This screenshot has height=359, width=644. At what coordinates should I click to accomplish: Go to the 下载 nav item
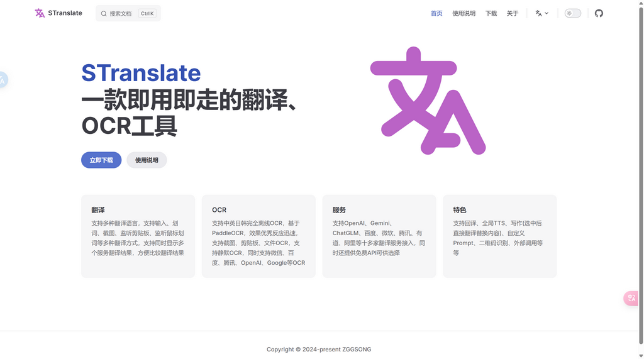point(491,13)
